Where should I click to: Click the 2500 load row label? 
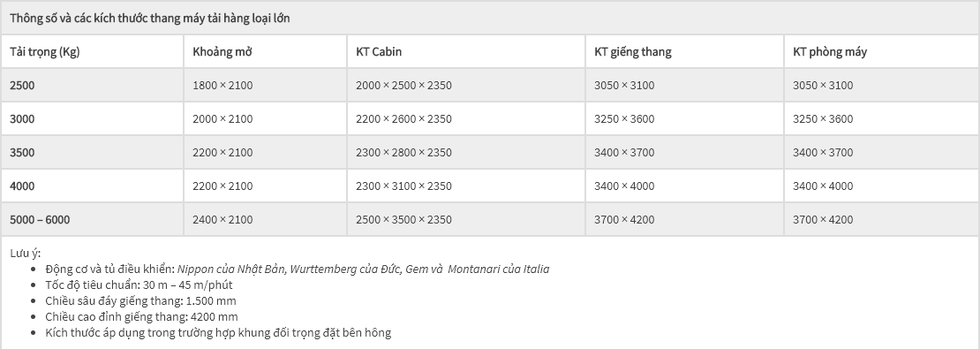22,86
